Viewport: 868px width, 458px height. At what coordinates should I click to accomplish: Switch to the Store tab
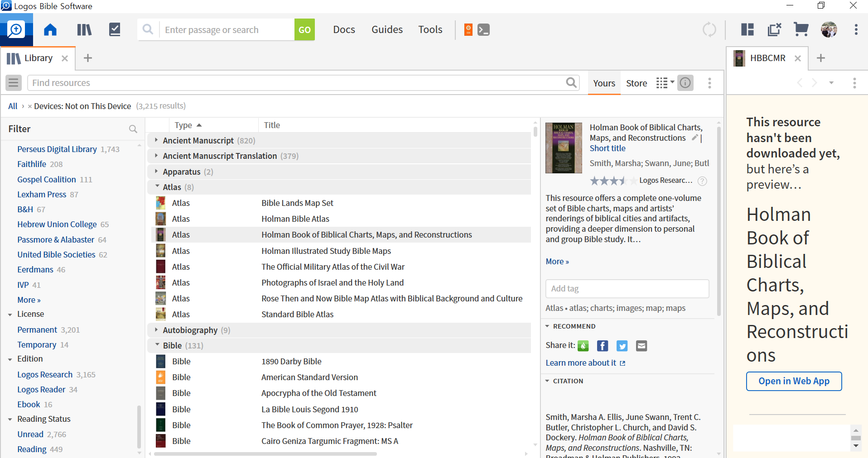637,83
